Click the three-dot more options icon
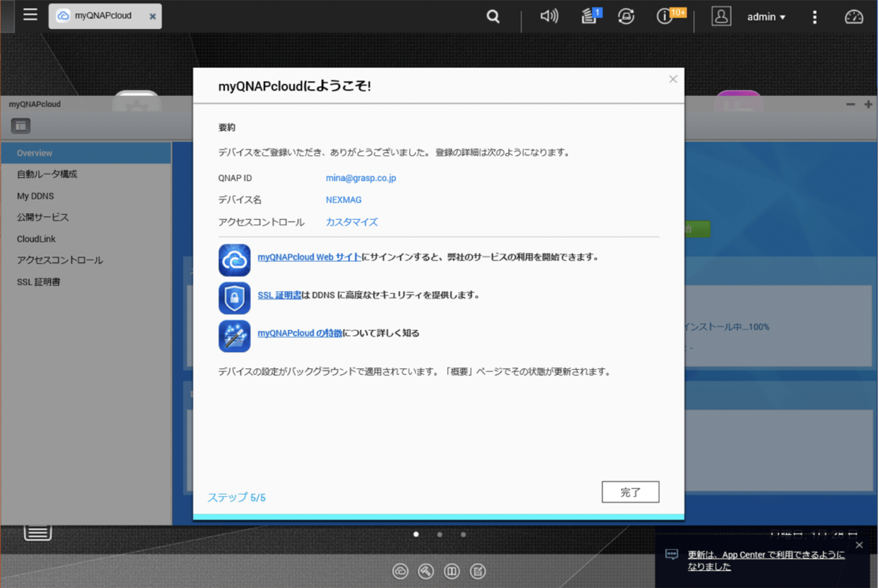879x588 pixels. point(814,17)
